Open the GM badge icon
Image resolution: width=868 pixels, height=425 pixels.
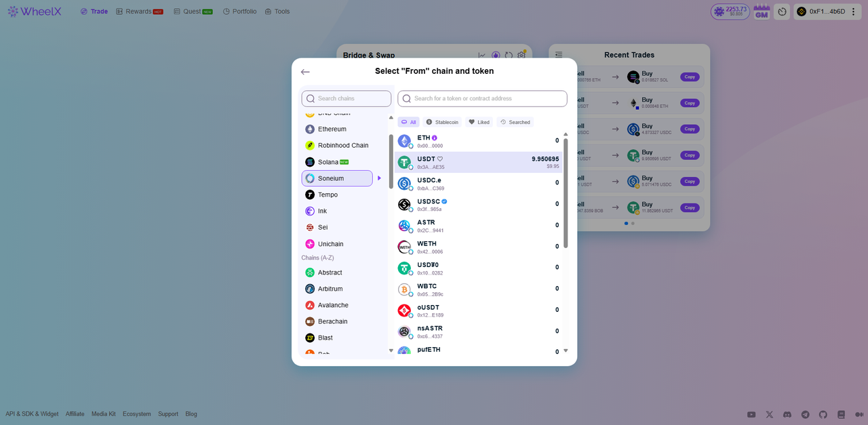click(x=762, y=12)
